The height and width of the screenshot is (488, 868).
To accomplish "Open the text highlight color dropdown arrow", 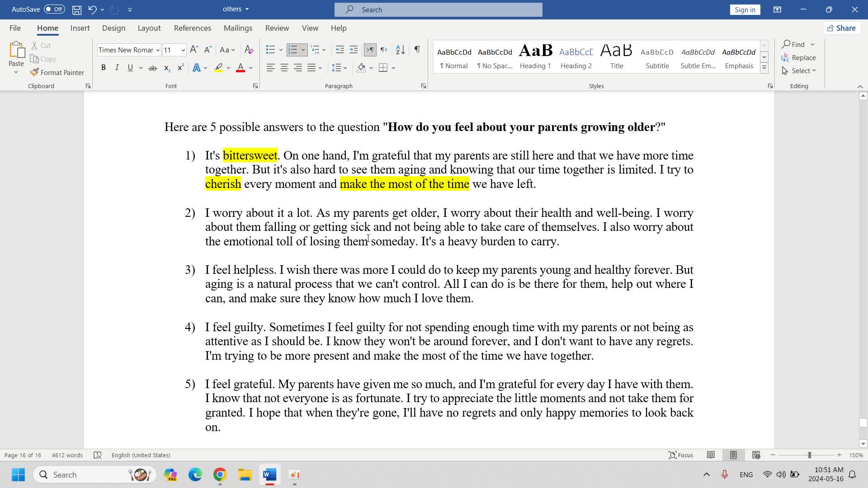I will [x=228, y=68].
